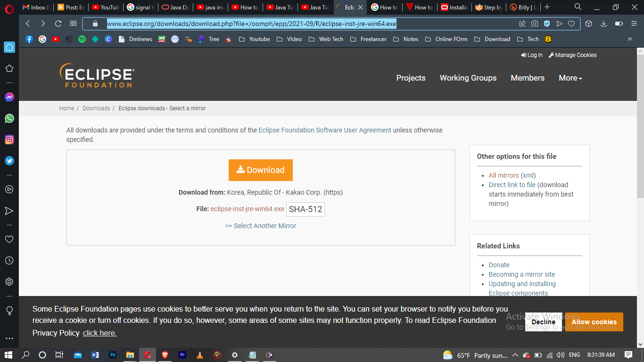Switch to the Step by tab

click(489, 7)
